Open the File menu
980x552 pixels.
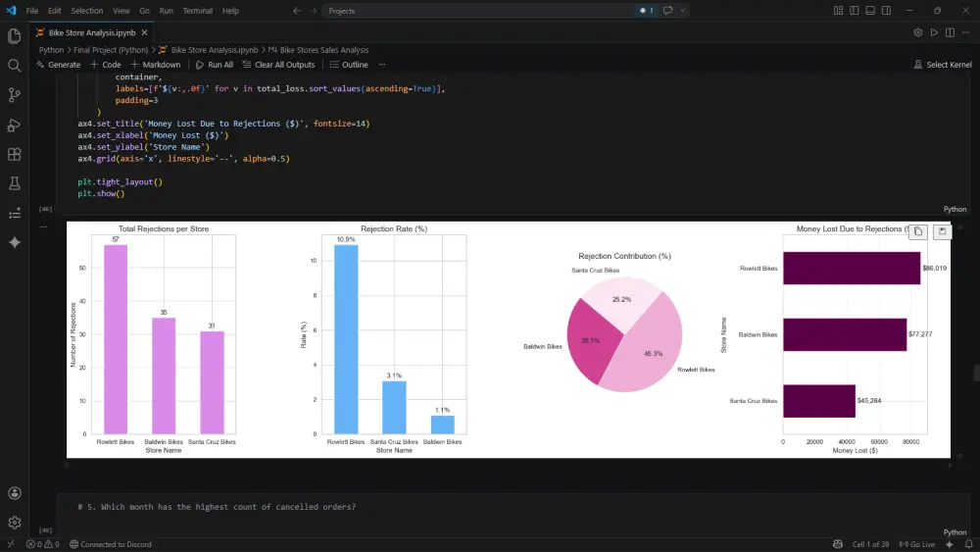coord(32,11)
